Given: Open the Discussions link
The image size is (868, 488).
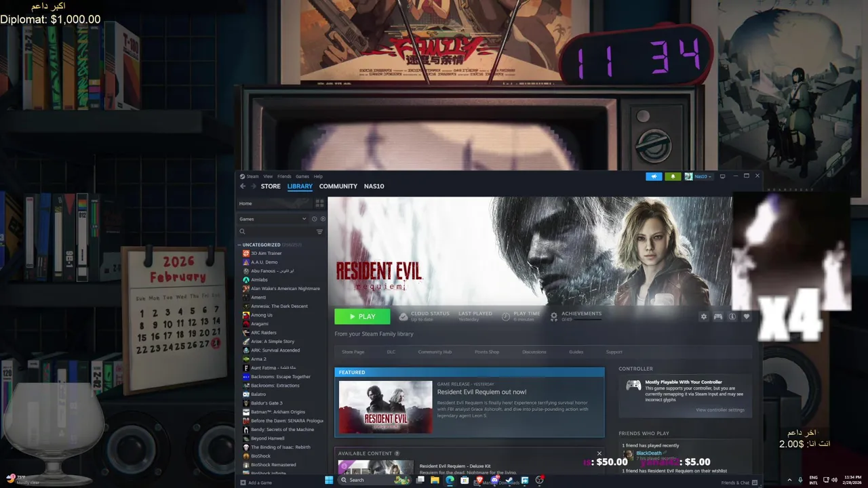Looking at the screenshot, I should [x=534, y=352].
